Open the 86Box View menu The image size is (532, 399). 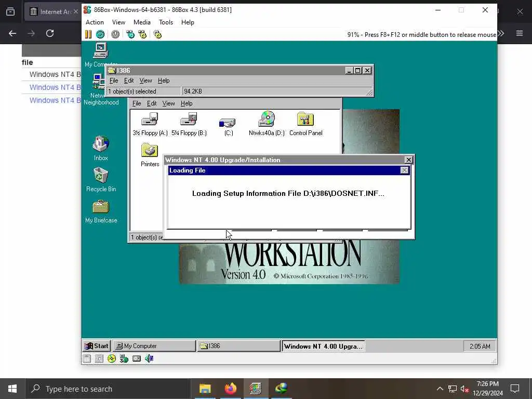point(118,22)
